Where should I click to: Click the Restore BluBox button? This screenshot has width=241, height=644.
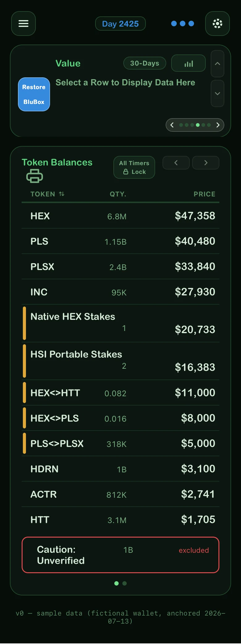[x=34, y=94]
